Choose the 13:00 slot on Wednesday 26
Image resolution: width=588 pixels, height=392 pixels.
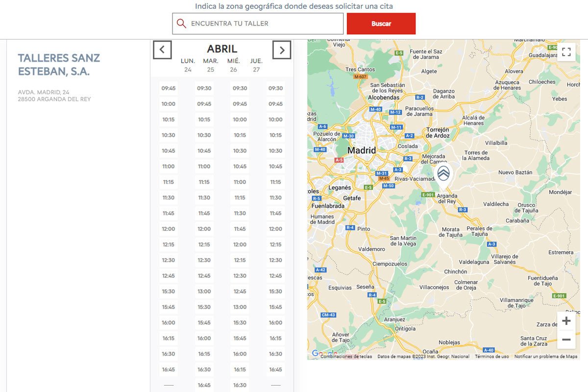pyautogui.click(x=240, y=307)
